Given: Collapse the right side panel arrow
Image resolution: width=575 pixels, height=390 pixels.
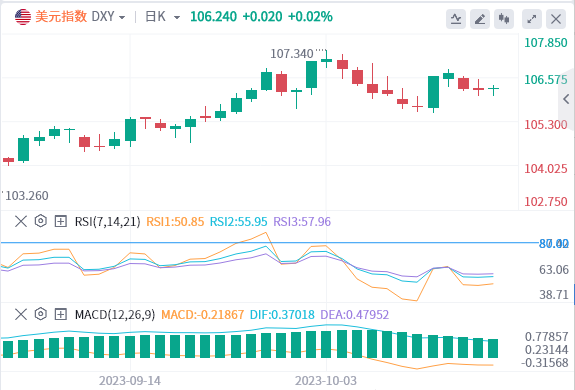Looking at the screenshot, I should [567, 99].
